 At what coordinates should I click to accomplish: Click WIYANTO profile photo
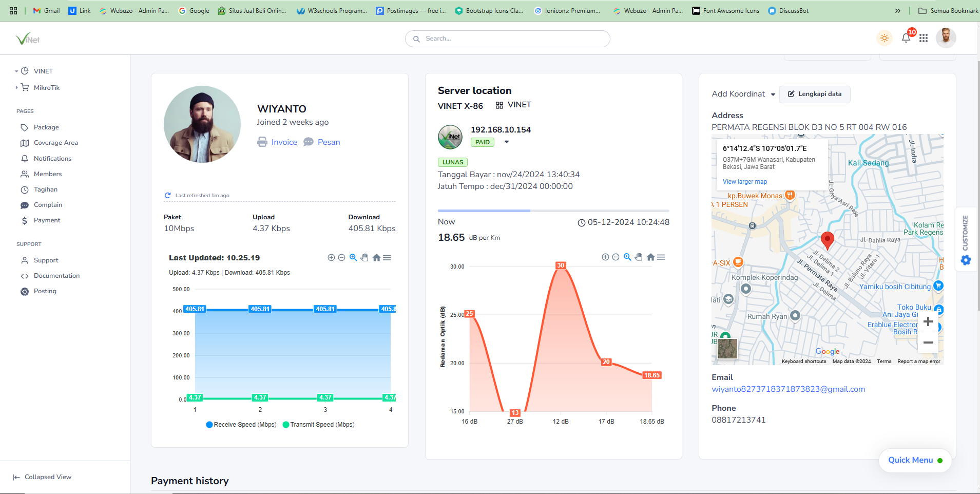point(202,124)
